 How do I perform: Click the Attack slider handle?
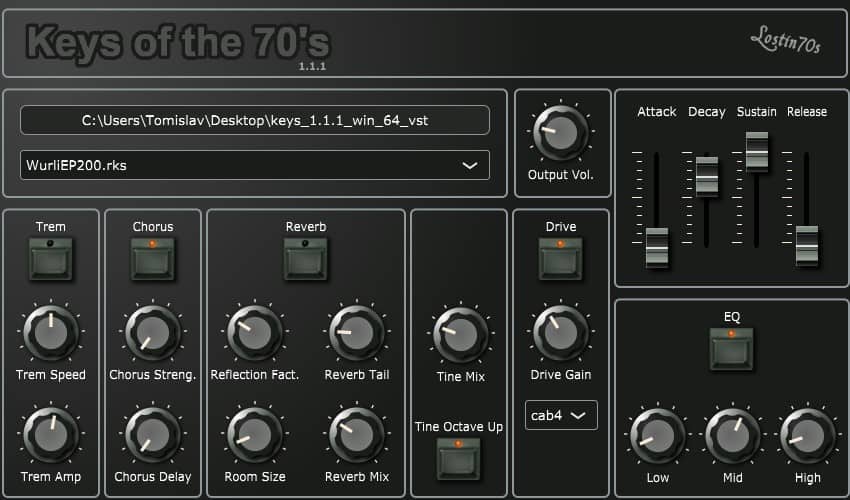point(657,247)
